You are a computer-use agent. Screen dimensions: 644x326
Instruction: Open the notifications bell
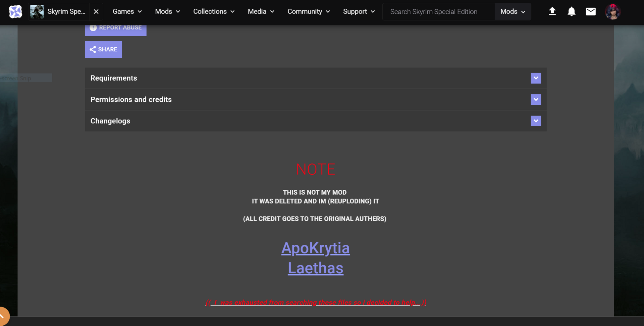tap(572, 12)
